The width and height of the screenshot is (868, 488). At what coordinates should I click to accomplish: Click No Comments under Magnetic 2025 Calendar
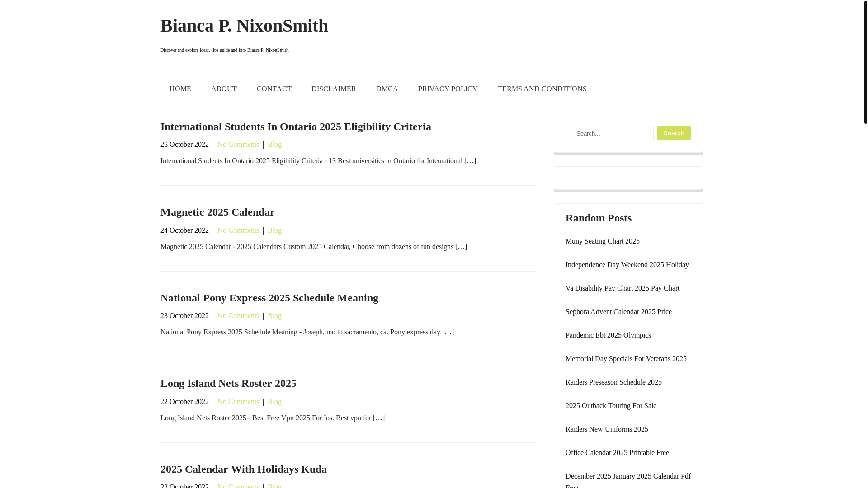(238, 230)
